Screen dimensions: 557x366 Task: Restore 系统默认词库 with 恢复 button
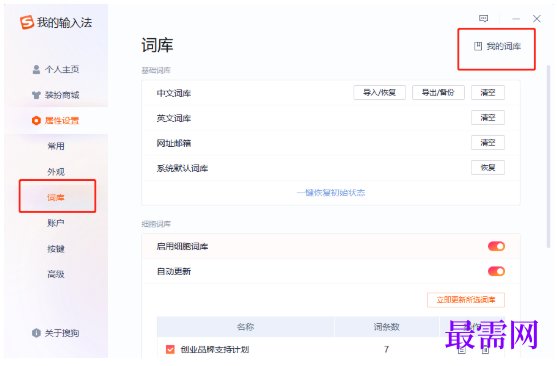tap(488, 167)
